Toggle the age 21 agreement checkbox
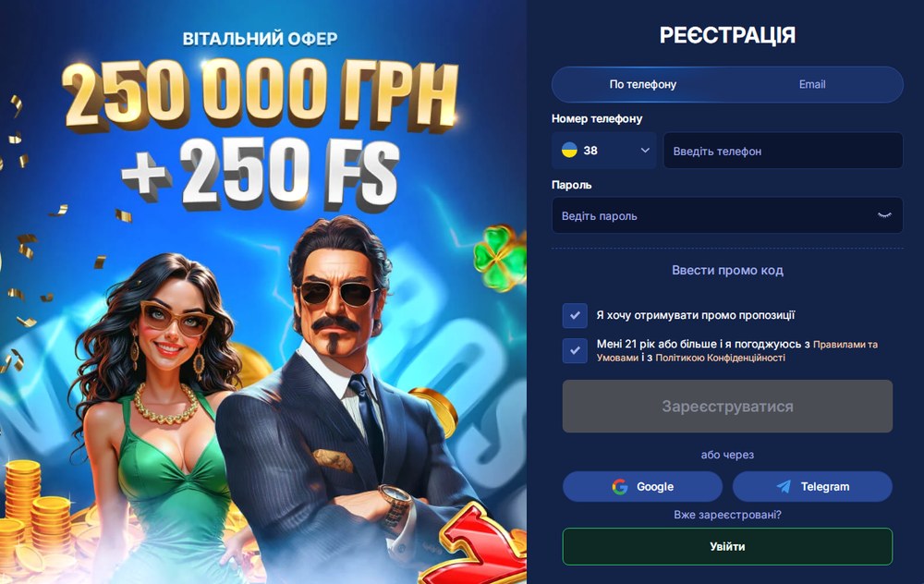The width and height of the screenshot is (924, 584). (575, 350)
